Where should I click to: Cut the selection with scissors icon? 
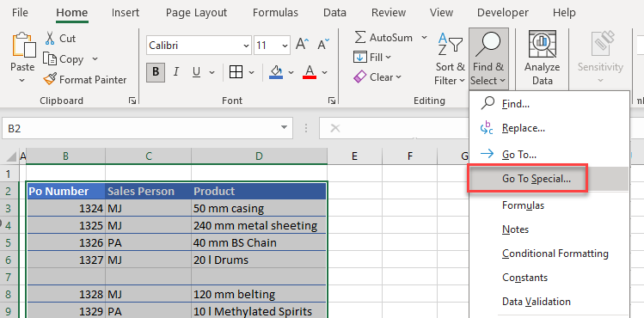50,39
